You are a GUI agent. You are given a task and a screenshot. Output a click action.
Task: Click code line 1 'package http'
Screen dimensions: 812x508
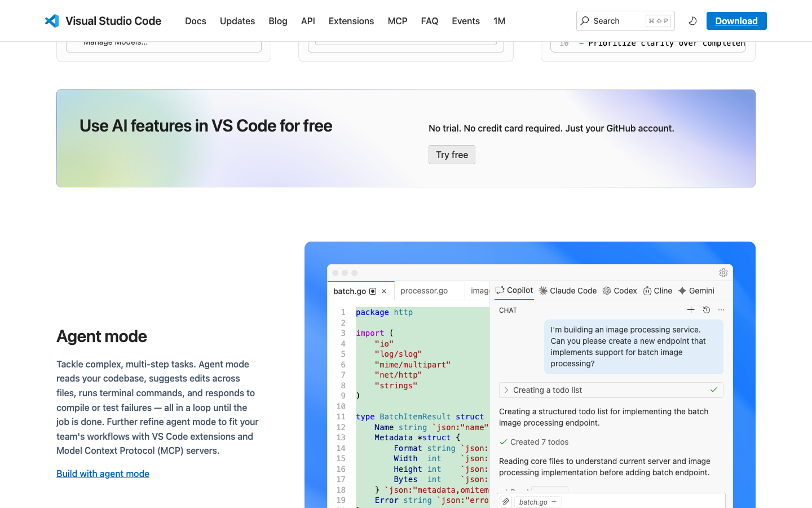[x=384, y=312]
